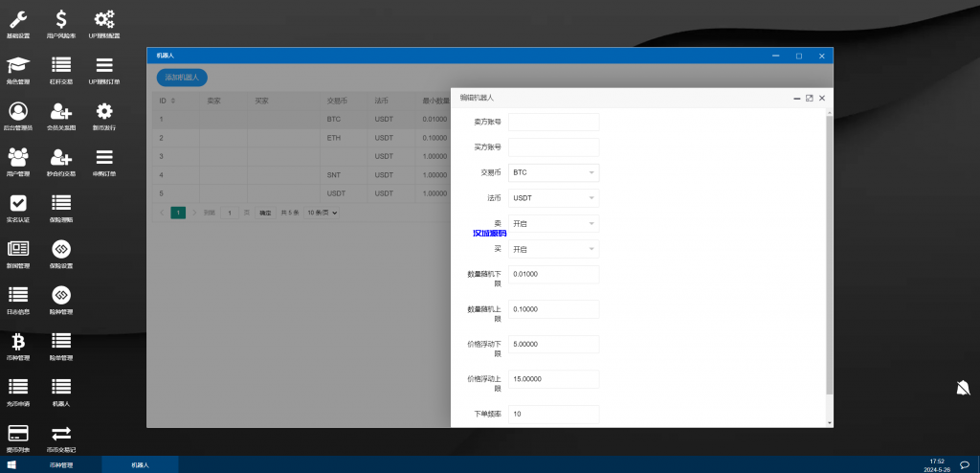Open the 币币交易记 exchange arrows icon
This screenshot has width=980, height=473.
[61, 433]
